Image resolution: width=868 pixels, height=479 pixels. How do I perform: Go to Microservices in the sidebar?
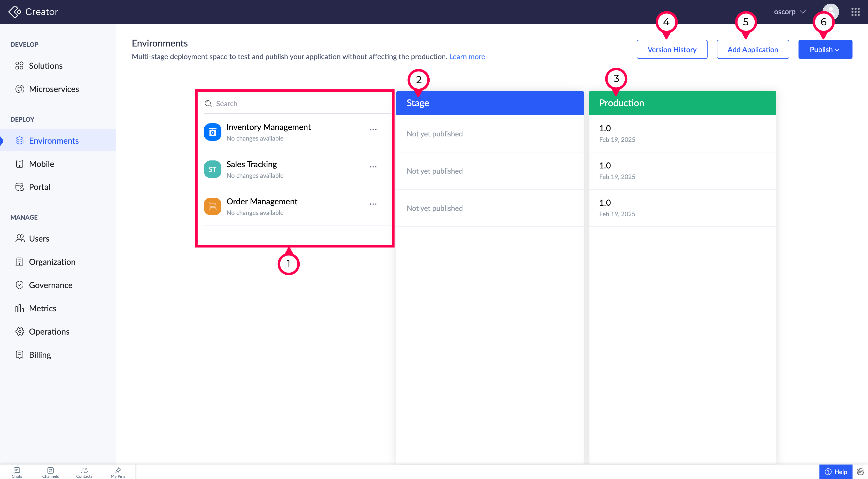coord(53,89)
